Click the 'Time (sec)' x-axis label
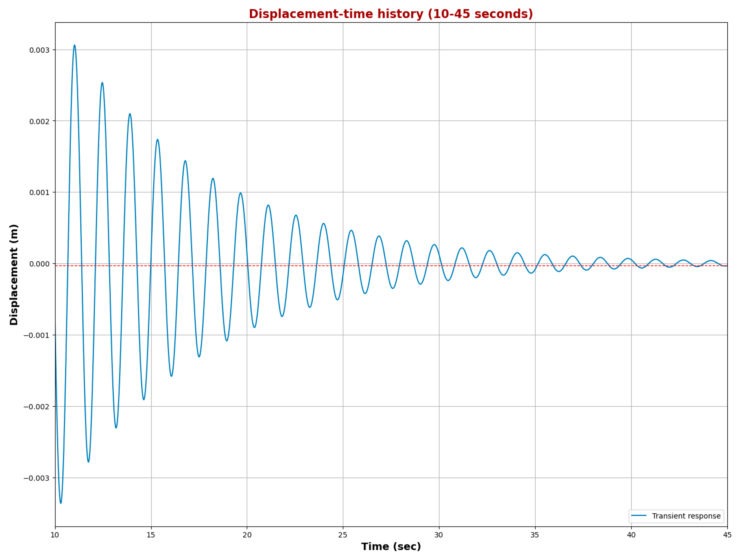Viewport: 740px width, 560px height. [391, 547]
